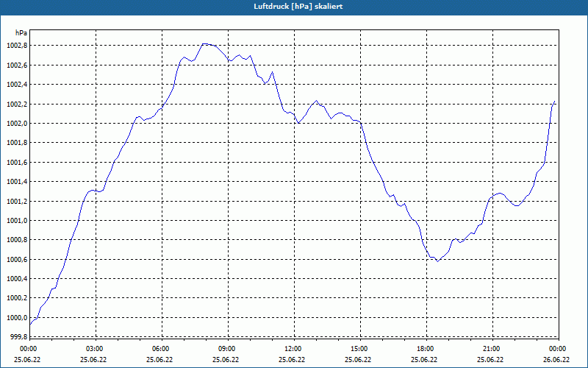Click y-axis value "1000,6"
Screen dimensions: 588x368
point(17,260)
